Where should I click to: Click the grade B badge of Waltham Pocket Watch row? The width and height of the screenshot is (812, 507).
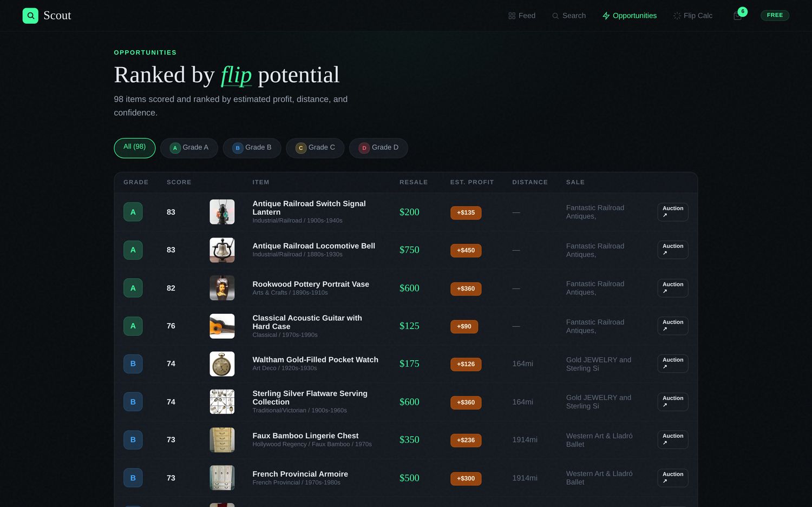pyautogui.click(x=133, y=364)
